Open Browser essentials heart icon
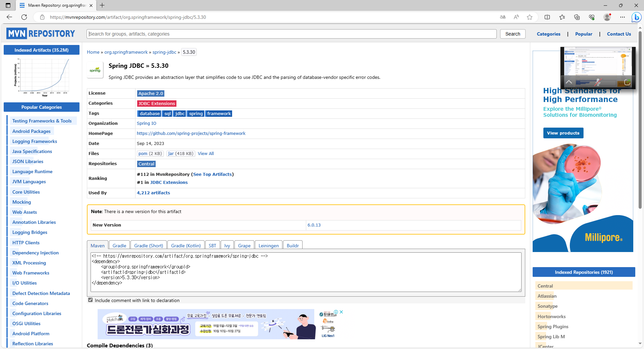 pos(592,17)
